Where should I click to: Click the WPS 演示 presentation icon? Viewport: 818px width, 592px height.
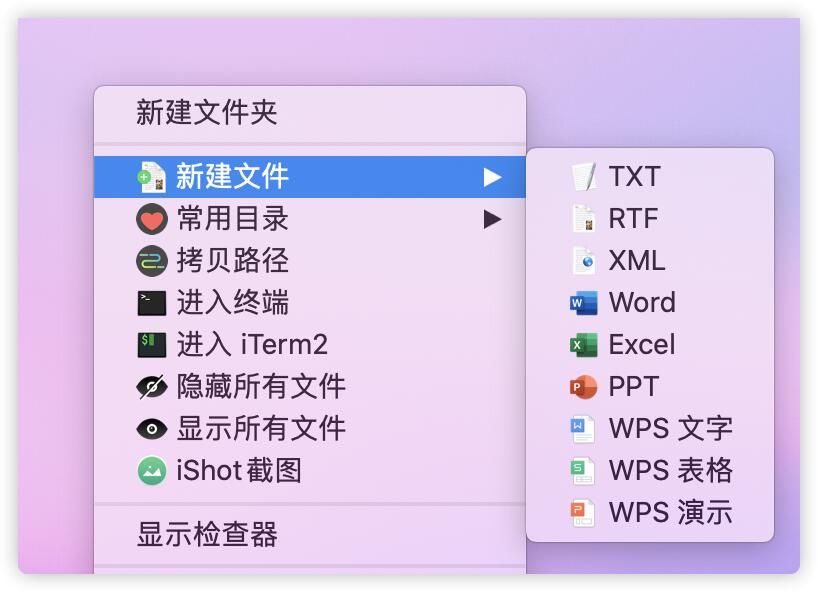click(583, 513)
